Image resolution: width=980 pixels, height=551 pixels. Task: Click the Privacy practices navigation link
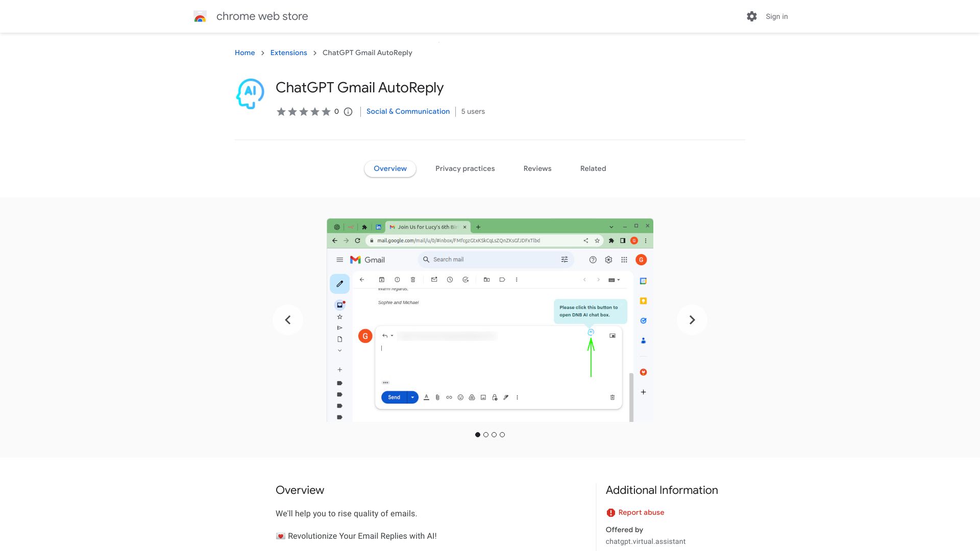tap(465, 168)
